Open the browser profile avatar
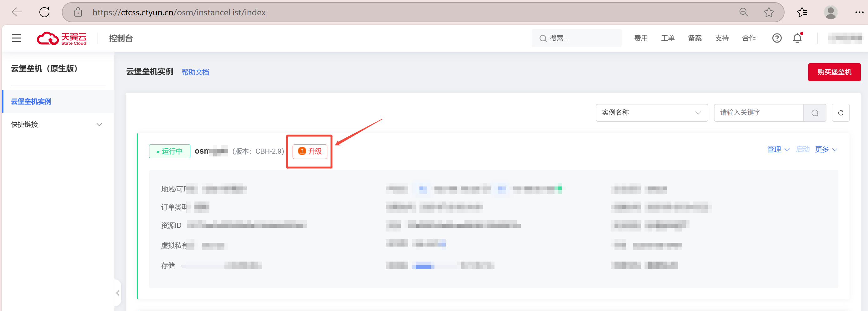868x311 pixels. (830, 13)
